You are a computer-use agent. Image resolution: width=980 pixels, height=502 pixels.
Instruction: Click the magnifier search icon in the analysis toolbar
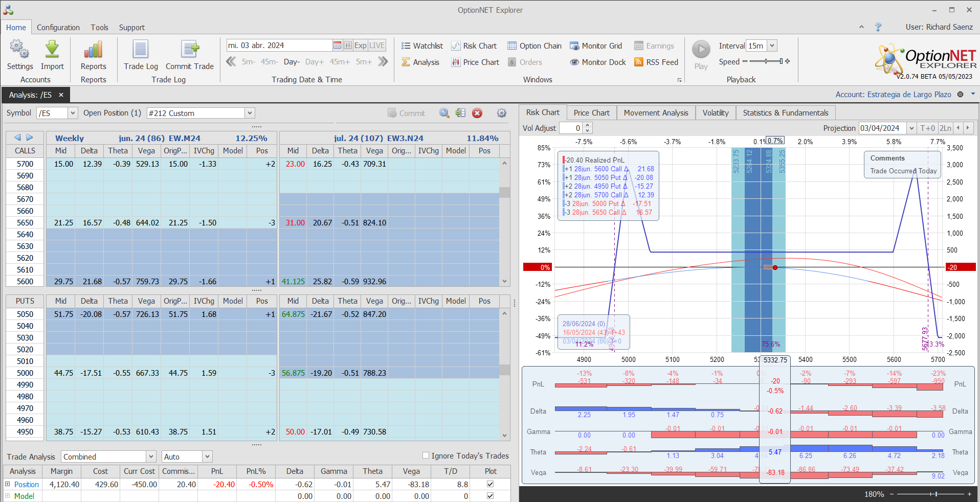point(444,113)
